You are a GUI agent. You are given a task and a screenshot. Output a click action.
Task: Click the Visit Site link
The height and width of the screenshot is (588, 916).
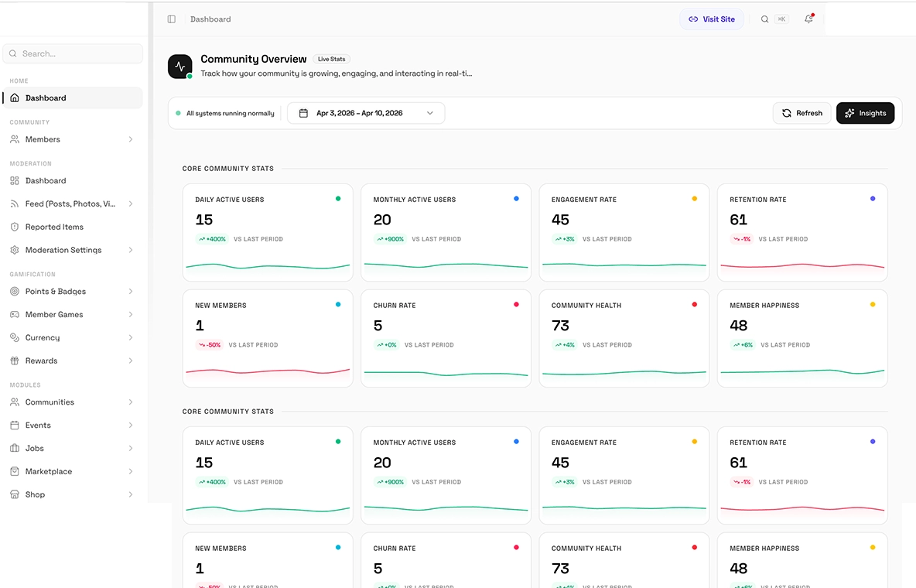pos(711,19)
